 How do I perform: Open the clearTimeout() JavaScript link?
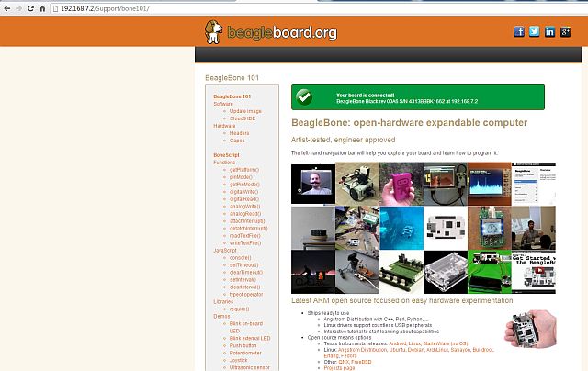(x=246, y=273)
